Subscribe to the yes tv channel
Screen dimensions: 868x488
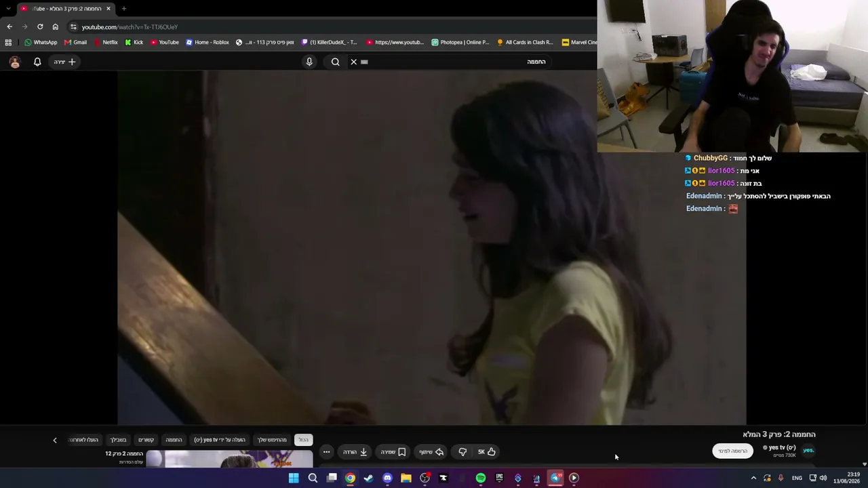coord(732,451)
